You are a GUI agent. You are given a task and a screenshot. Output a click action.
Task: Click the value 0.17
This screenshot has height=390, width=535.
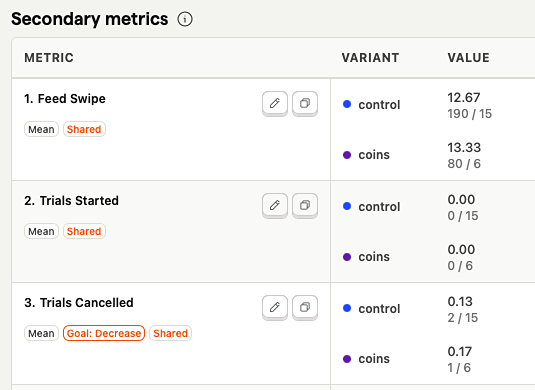460,352
